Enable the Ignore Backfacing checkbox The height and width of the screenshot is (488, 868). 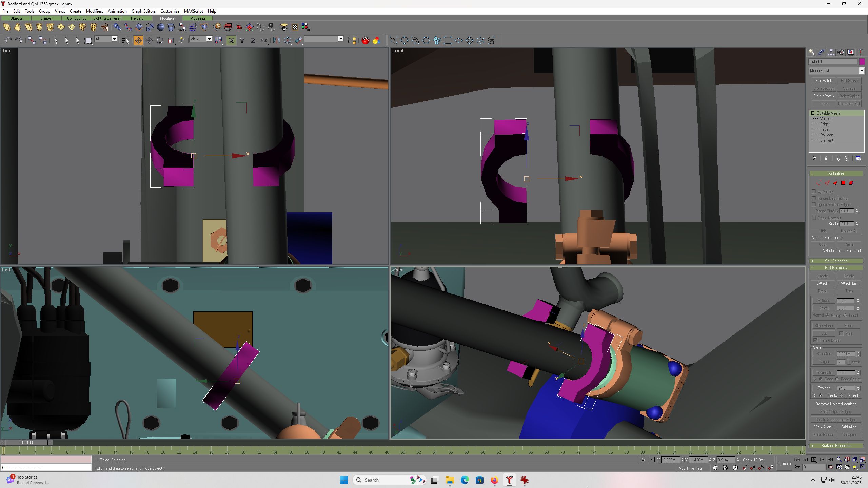(x=814, y=198)
